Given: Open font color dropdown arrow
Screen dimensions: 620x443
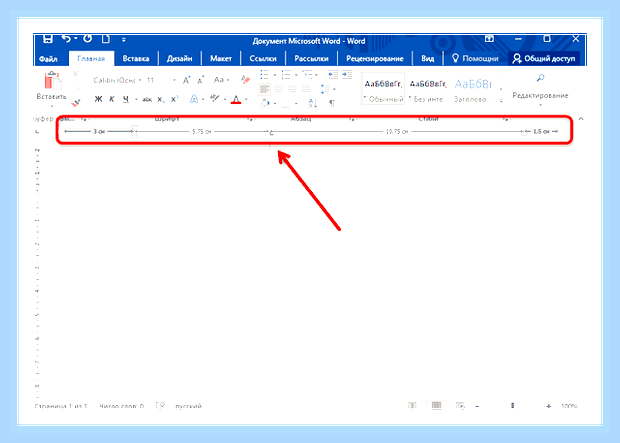Looking at the screenshot, I should click(246, 100).
